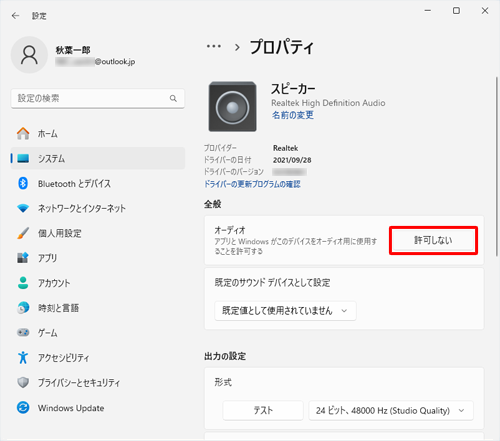Click スピーカー device name
This screenshot has height=441, width=500.
pos(293,89)
